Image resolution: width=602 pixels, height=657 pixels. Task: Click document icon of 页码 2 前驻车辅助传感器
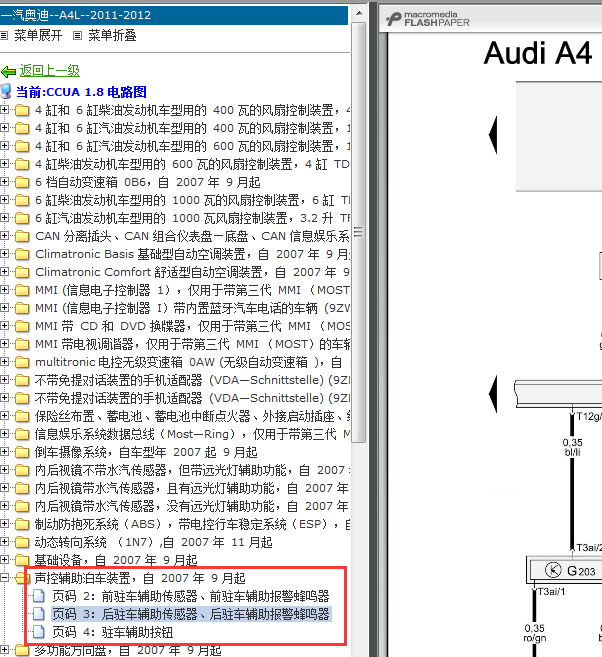pyautogui.click(x=39, y=596)
